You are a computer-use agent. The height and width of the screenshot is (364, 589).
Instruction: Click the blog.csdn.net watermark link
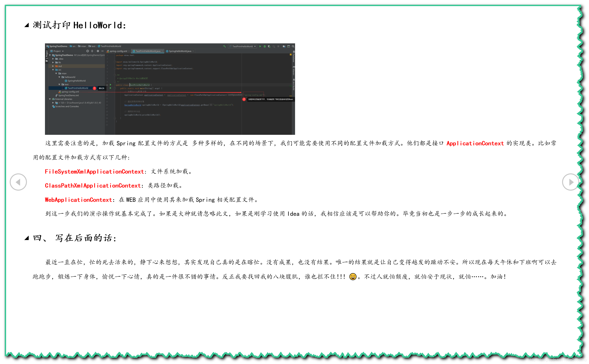[558, 360]
